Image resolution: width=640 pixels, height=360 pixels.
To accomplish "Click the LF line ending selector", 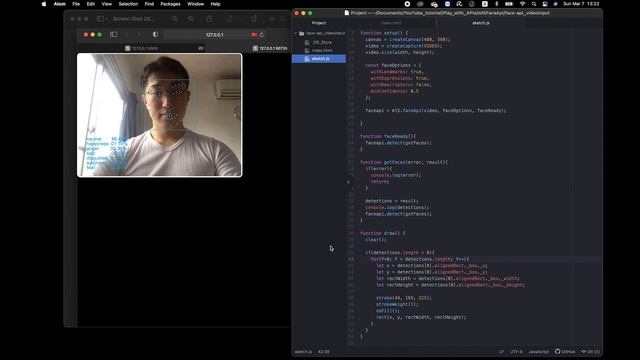I will point(501,351).
